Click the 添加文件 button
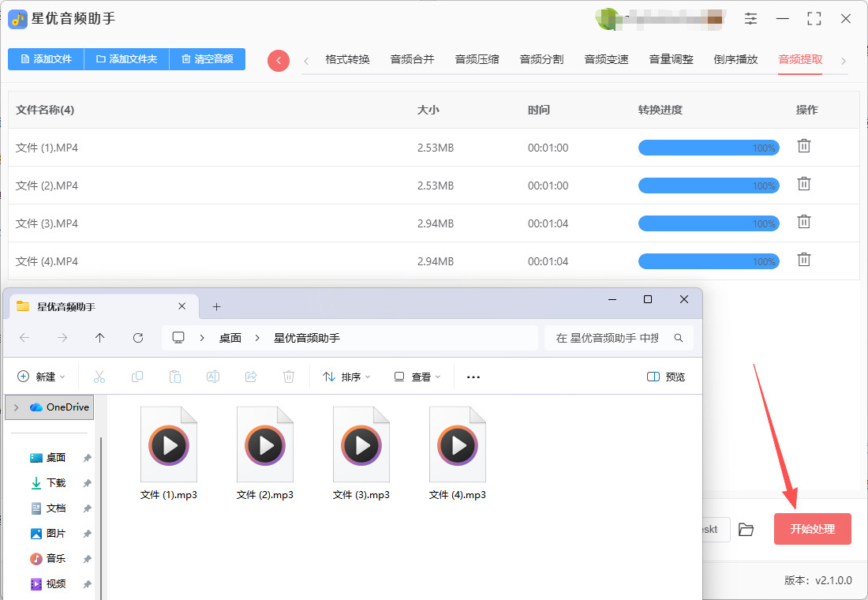This screenshot has width=868, height=600. 46,59
